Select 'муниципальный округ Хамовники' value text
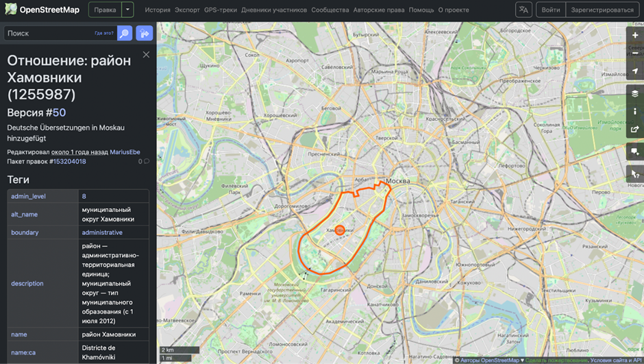The image size is (644, 364). click(108, 215)
